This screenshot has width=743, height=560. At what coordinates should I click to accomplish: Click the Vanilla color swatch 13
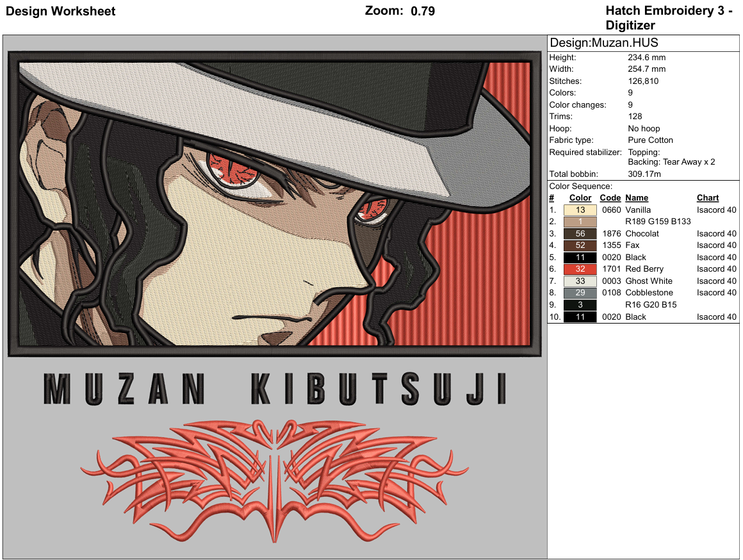[580, 210]
